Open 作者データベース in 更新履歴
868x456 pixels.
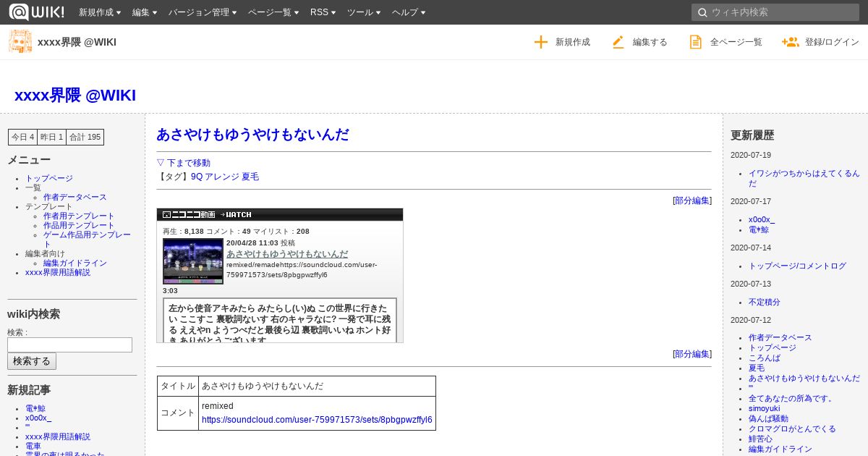[780, 337]
